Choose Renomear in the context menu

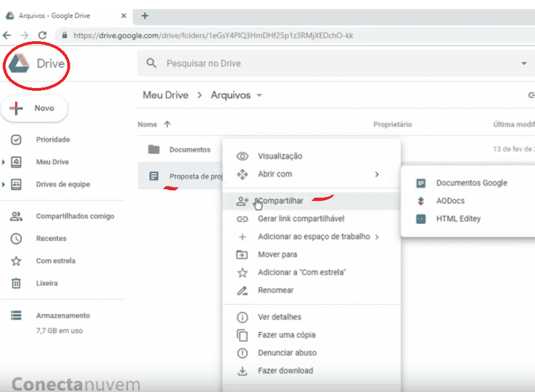click(312, 290)
